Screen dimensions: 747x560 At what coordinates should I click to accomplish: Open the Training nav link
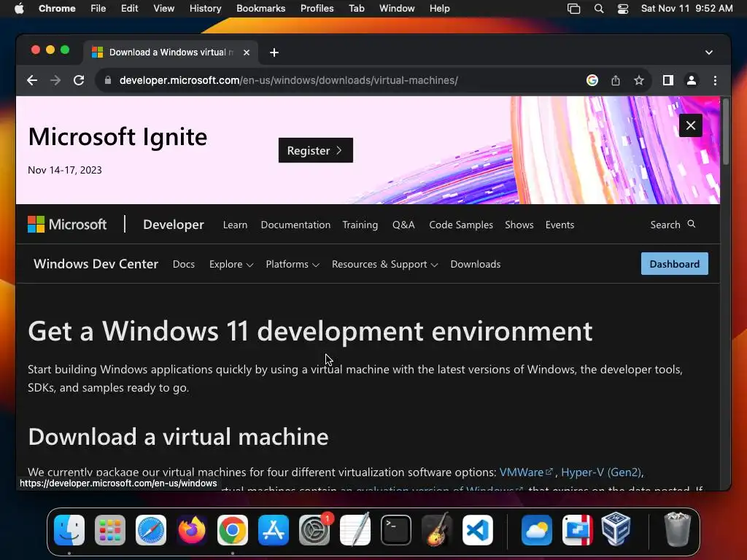point(360,225)
